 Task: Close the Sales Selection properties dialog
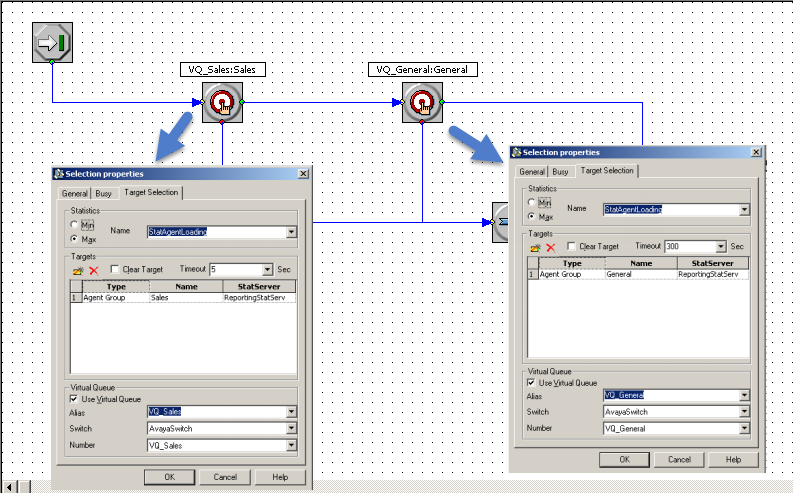coord(303,174)
